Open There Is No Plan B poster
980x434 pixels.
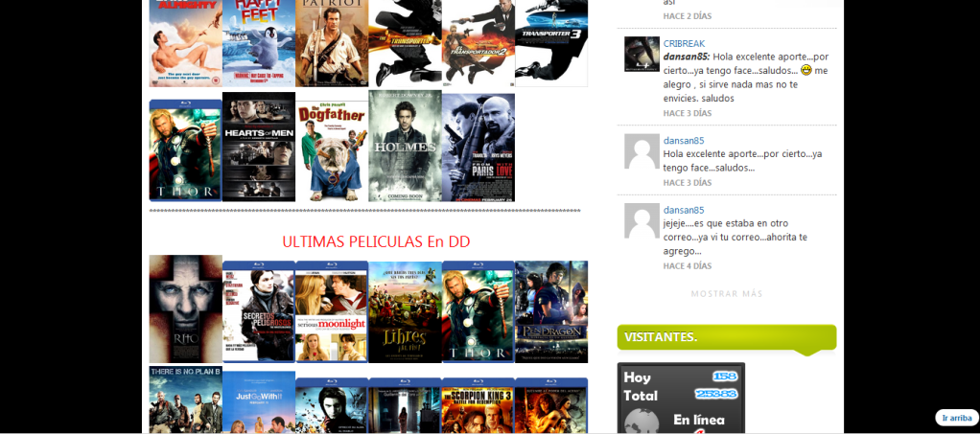coord(186,400)
